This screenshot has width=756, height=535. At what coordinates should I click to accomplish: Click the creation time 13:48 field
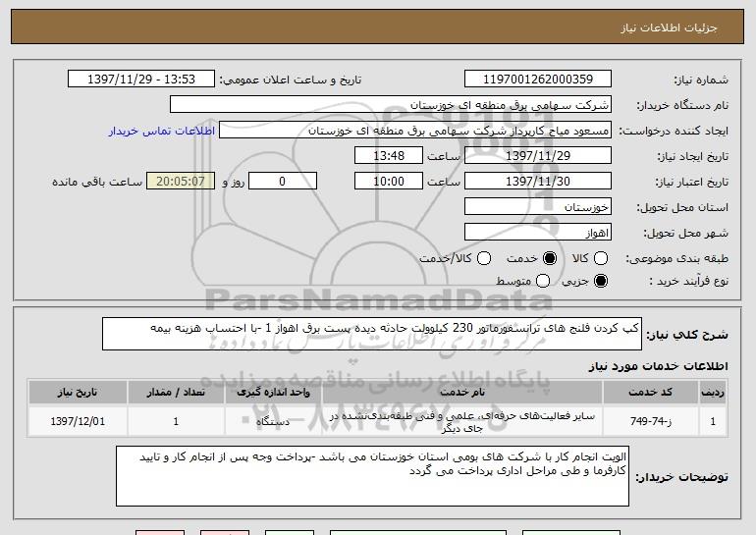[389, 156]
